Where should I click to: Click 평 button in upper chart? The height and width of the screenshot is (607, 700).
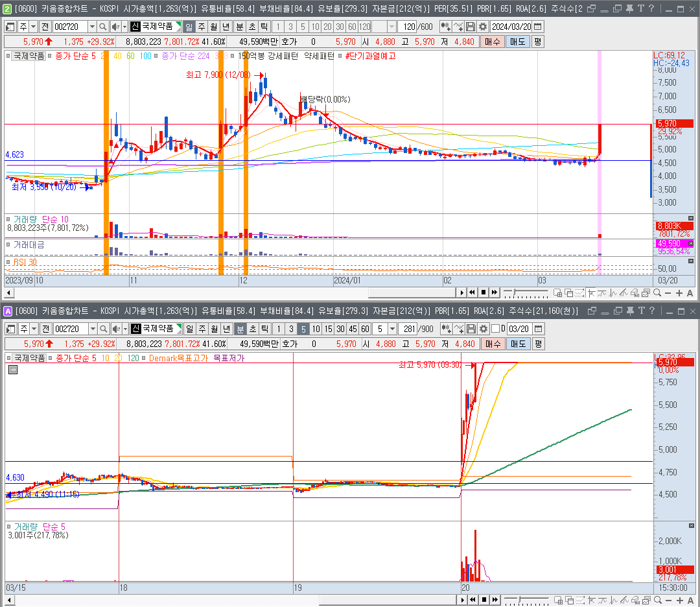coord(537,42)
